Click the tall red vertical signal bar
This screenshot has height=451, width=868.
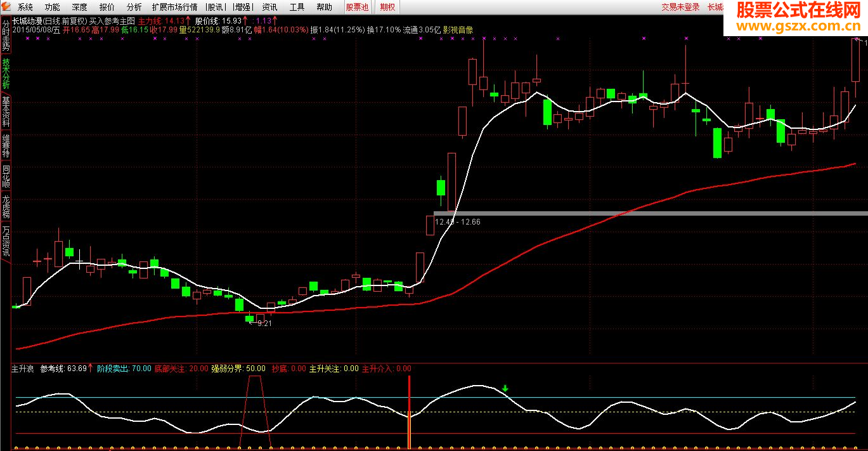[410, 412]
